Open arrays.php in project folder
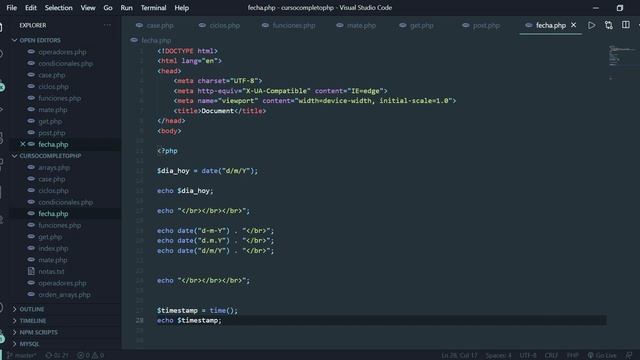640x360 pixels. click(54, 167)
